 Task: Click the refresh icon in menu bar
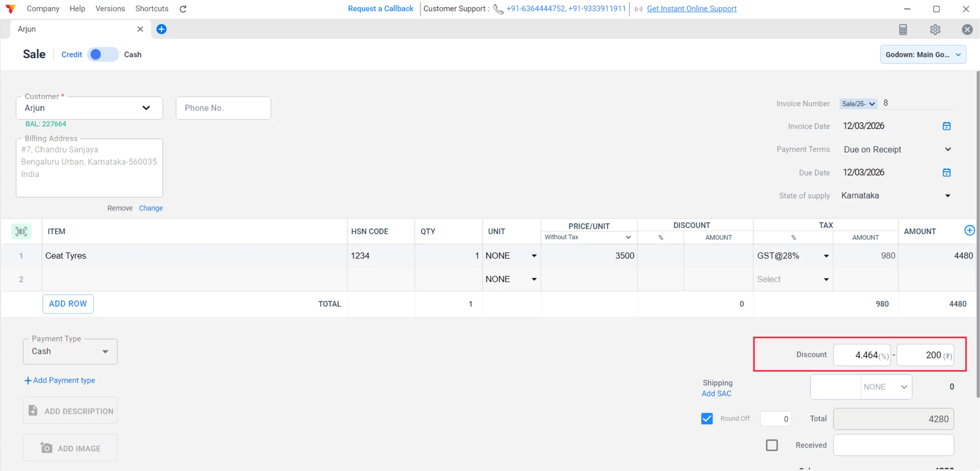pyautogui.click(x=183, y=9)
